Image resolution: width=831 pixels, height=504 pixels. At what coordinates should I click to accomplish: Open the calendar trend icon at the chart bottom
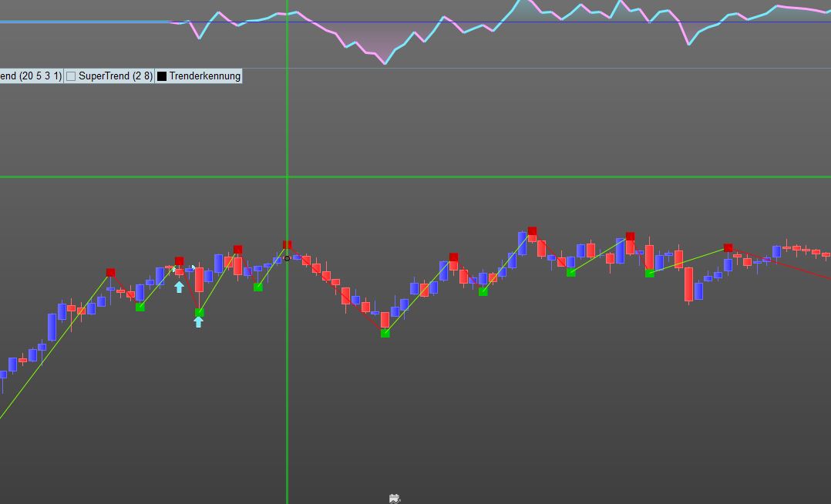coord(395,498)
